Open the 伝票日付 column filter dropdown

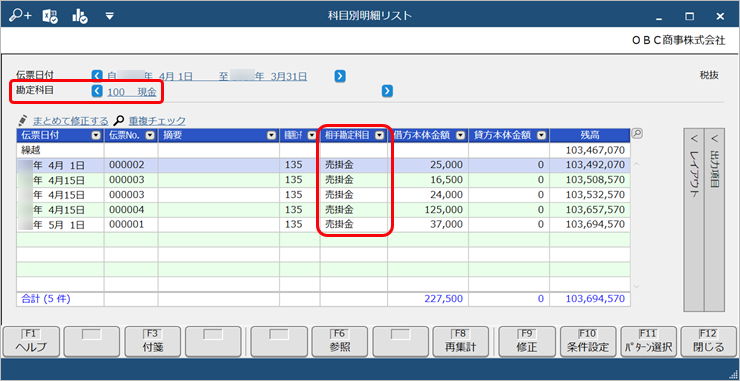96,135
